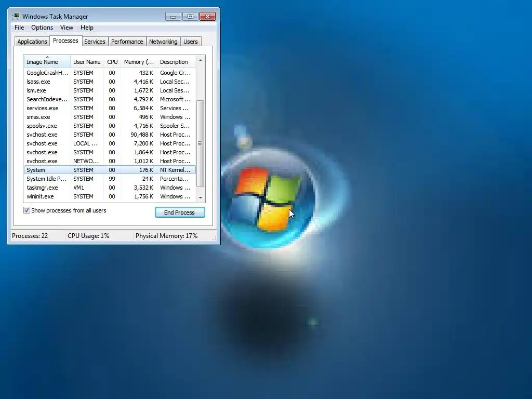Open the View menu

point(66,28)
